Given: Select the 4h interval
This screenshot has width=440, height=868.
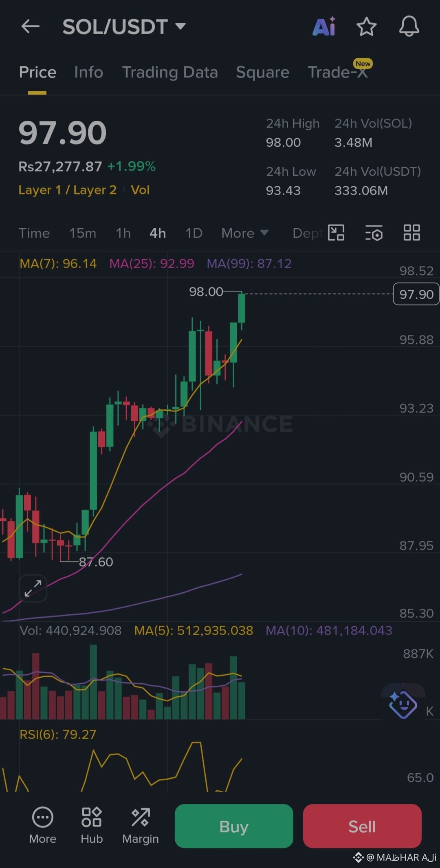Looking at the screenshot, I should click(158, 233).
